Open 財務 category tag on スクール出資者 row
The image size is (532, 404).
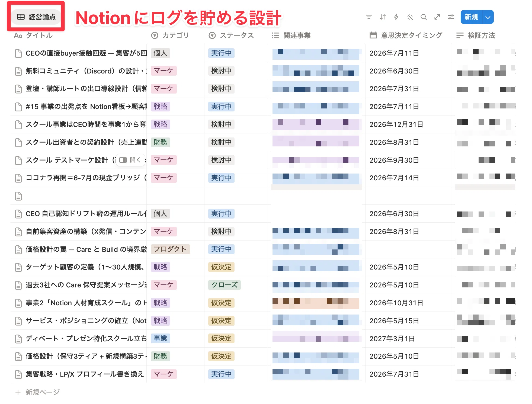coord(160,142)
